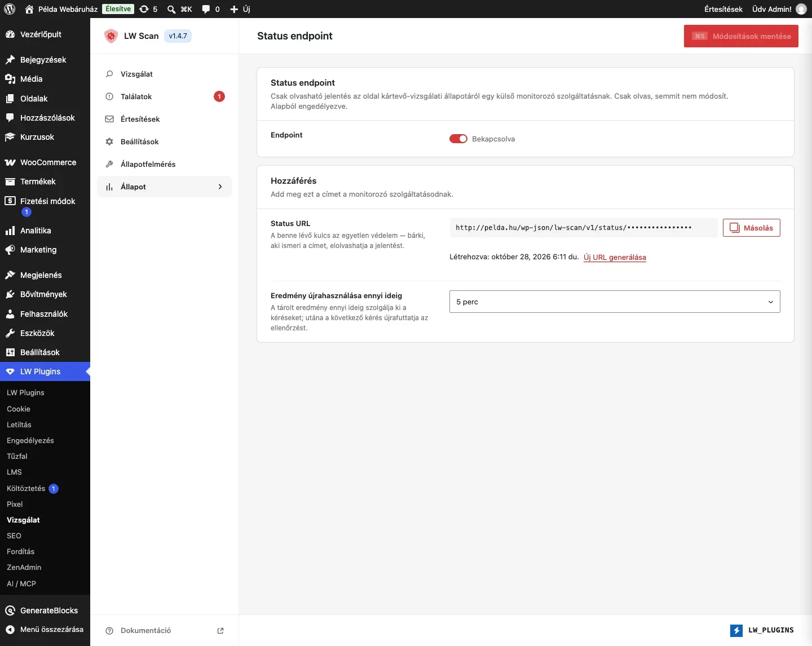Viewport: 812px width, 646px height.
Task: Open the Értesítések item in top admin bar
Action: click(723, 9)
